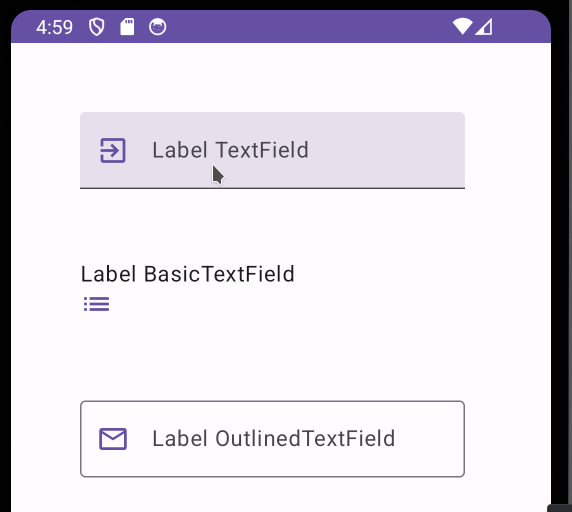Screen dimensions: 572x512
Task: Tap the Wi-Fi signal icon in the status bar
Action: 462,27
